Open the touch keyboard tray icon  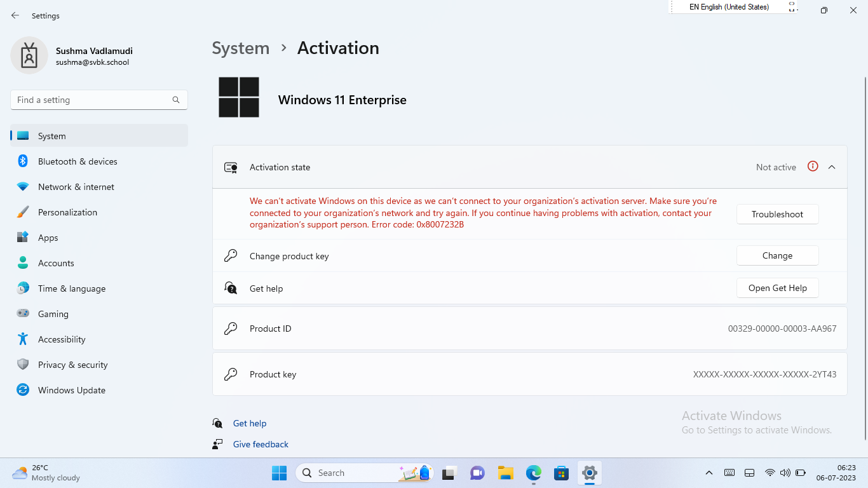coord(729,473)
